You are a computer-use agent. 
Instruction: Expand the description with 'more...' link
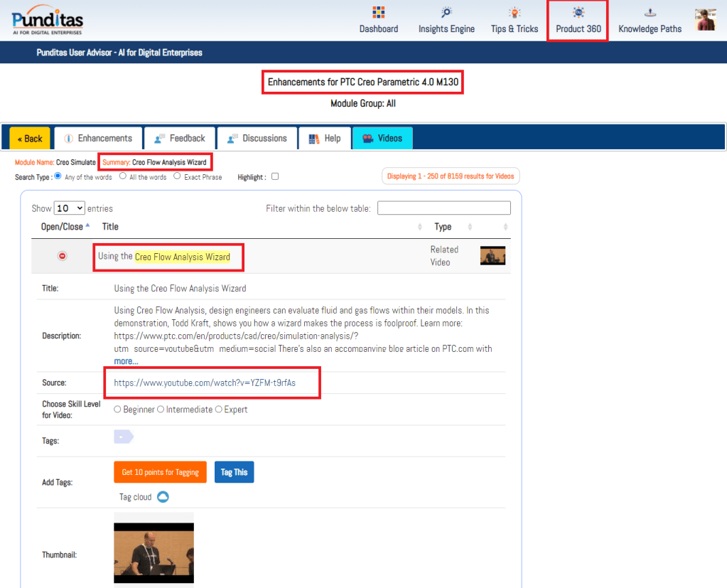126,361
